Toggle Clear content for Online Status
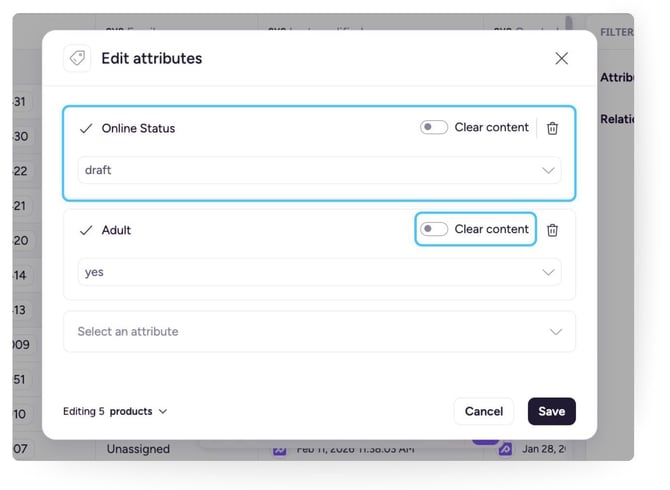The height and width of the screenshot is (490, 670). pyautogui.click(x=434, y=127)
